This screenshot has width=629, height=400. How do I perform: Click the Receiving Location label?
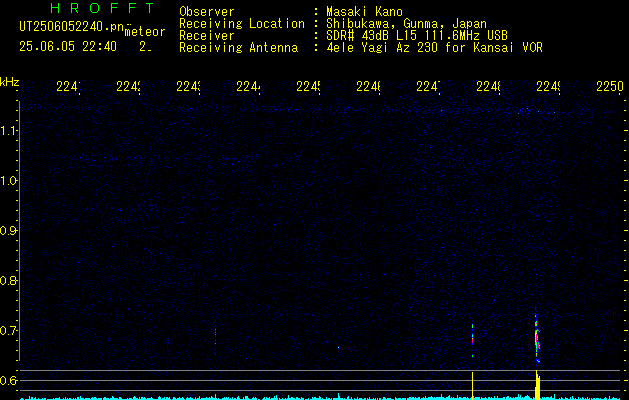tap(242, 24)
